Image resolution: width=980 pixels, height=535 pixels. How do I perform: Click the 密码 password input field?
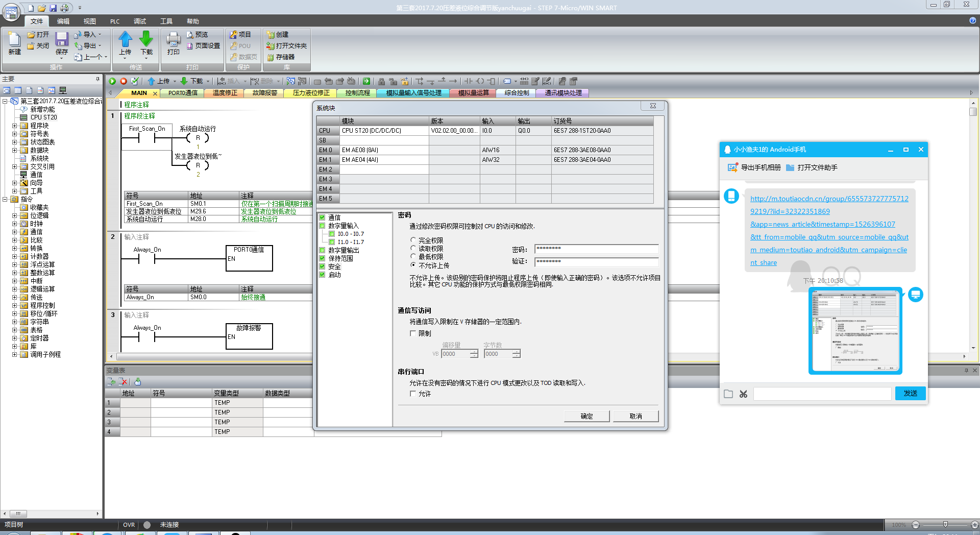[x=596, y=249]
